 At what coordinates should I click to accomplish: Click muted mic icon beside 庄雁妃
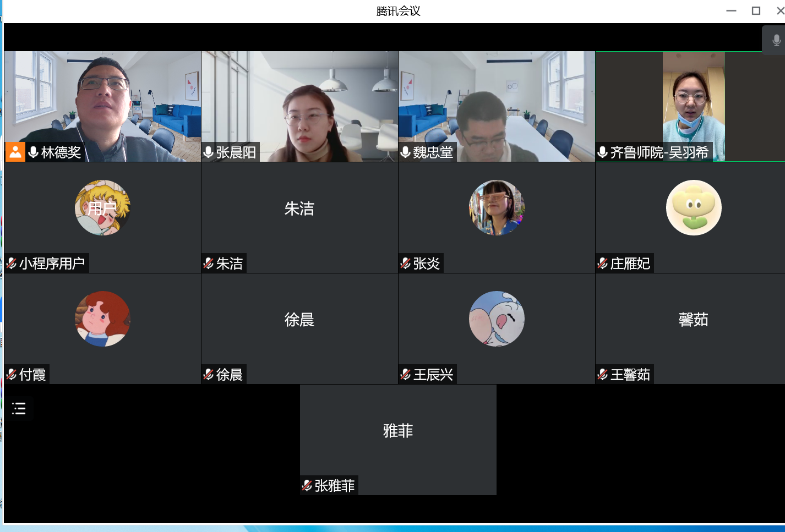point(603,264)
